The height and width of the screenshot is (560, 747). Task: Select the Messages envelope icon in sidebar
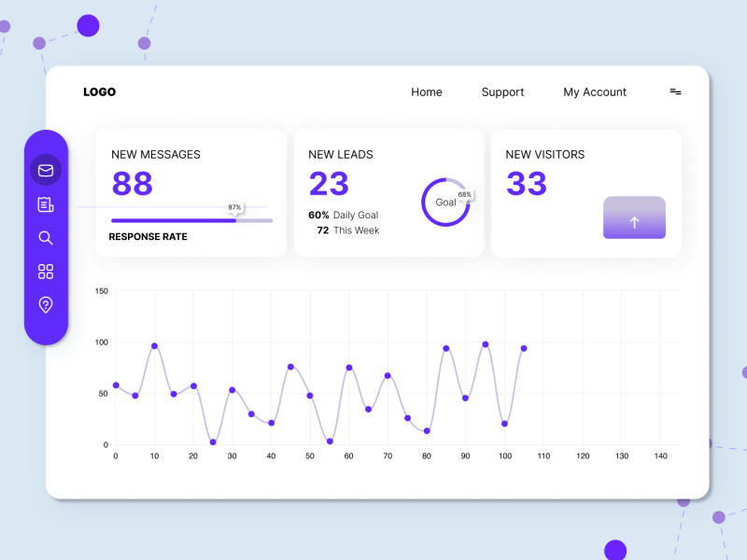(46, 170)
